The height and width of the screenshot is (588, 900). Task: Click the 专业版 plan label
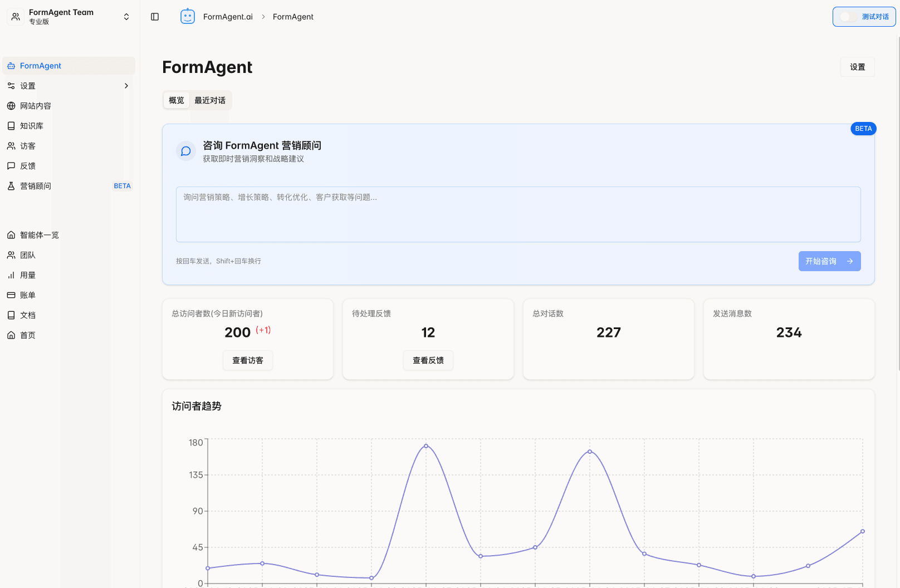(x=39, y=22)
